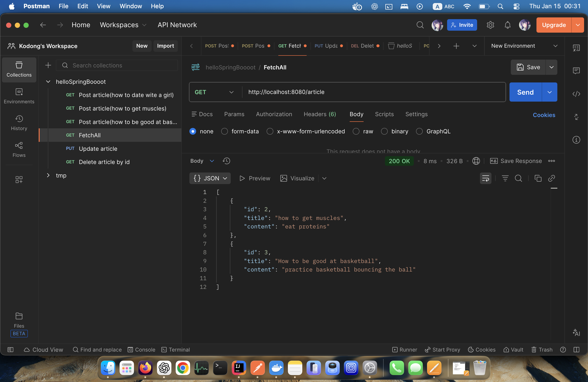Open the response history clock icon
Screen dimensions: 588x382
[226, 161]
